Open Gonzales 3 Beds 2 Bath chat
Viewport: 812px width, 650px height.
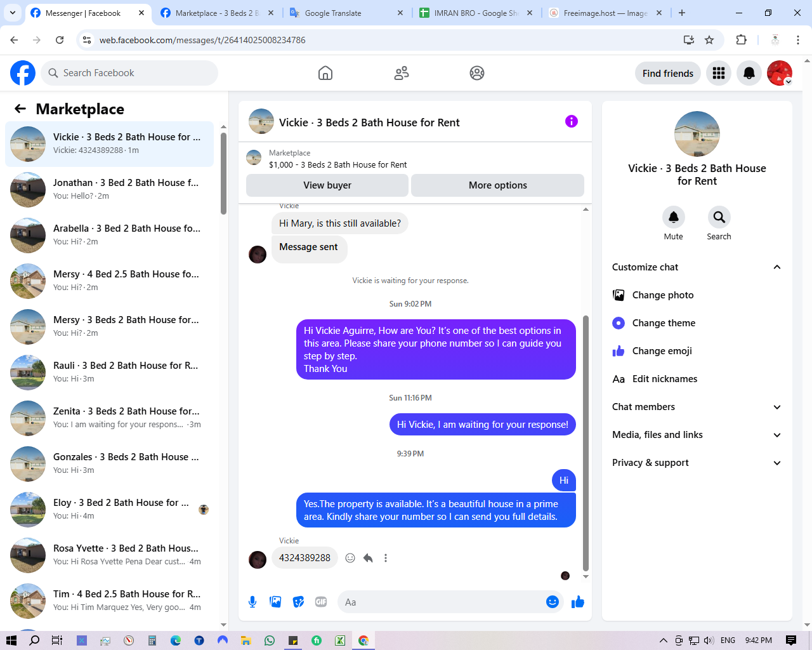(x=110, y=464)
